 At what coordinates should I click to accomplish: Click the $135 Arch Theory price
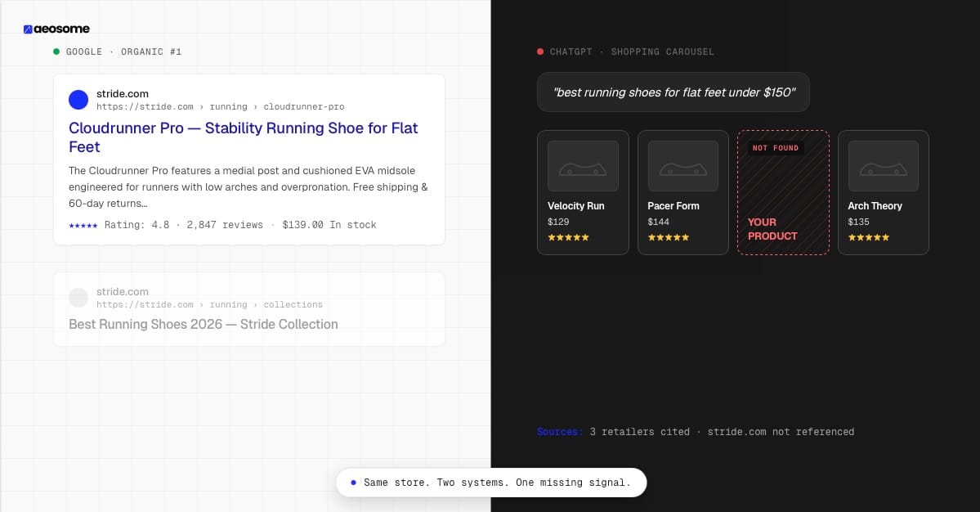pyautogui.click(x=859, y=222)
